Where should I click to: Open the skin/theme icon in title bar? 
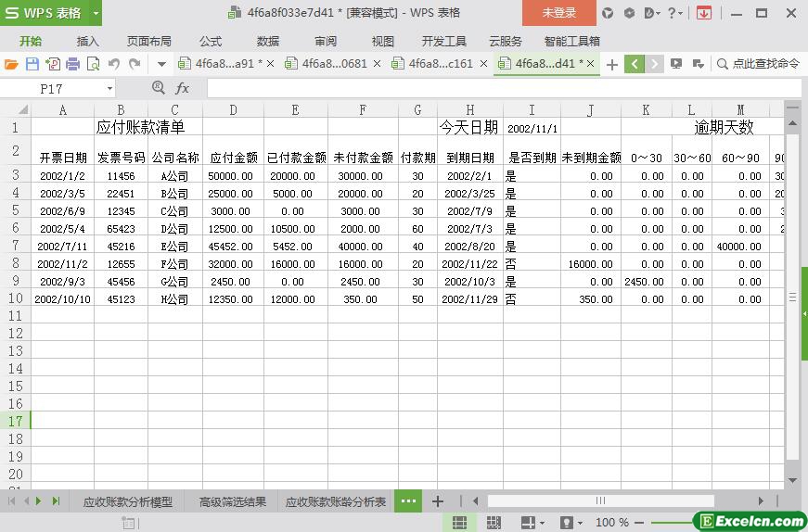pyautogui.click(x=608, y=13)
